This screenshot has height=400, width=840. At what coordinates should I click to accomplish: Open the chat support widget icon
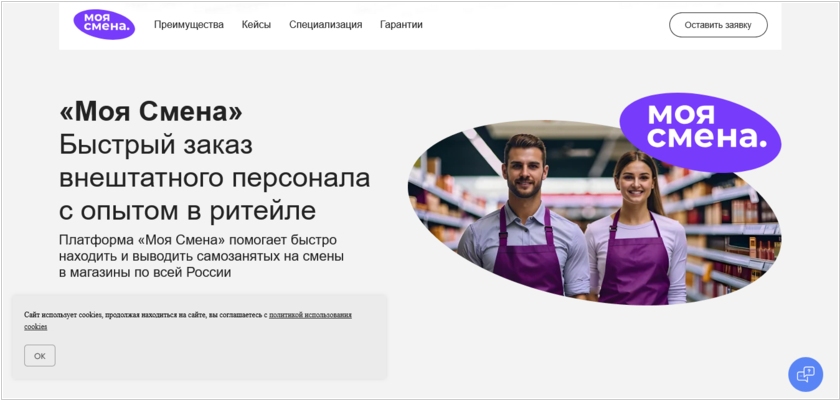point(805,374)
